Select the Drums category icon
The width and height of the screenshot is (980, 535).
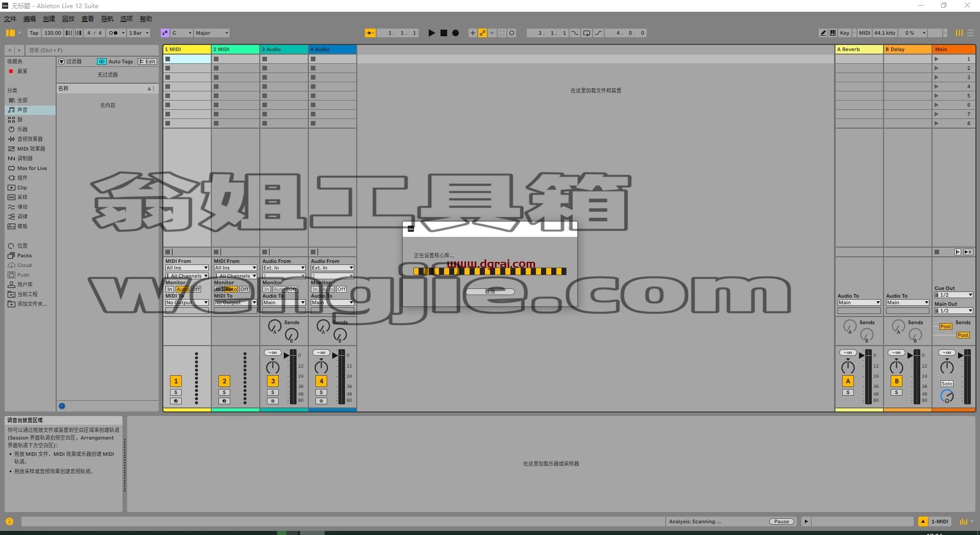point(12,119)
